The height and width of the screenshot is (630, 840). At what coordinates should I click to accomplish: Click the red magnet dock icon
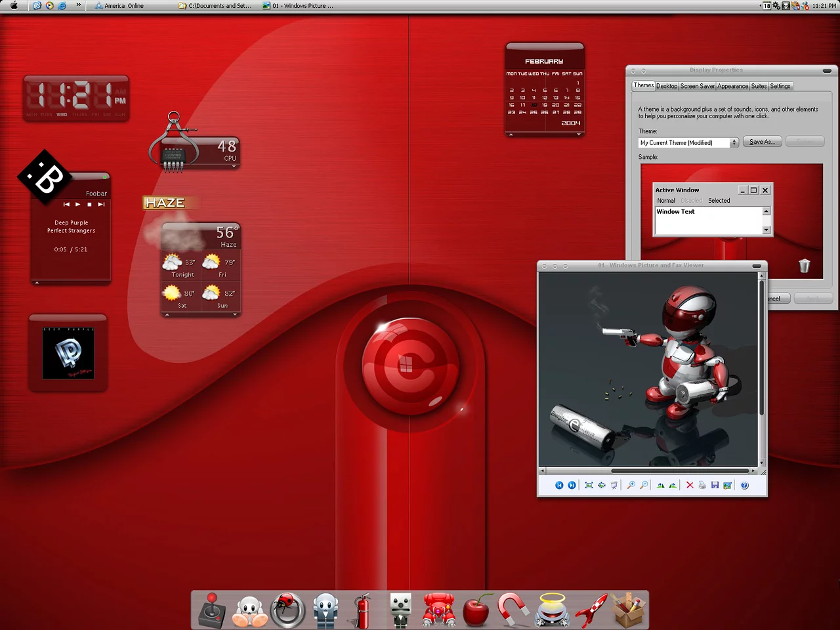click(x=513, y=610)
